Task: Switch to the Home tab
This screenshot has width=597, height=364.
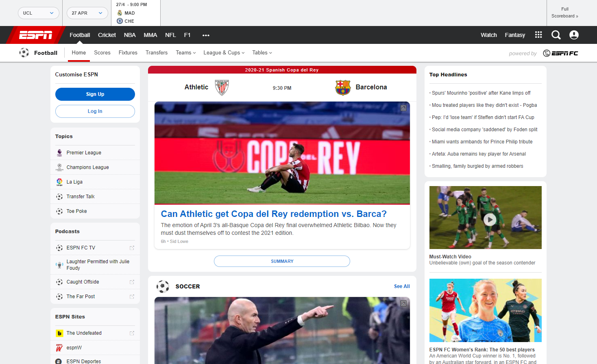Action: coord(79,53)
